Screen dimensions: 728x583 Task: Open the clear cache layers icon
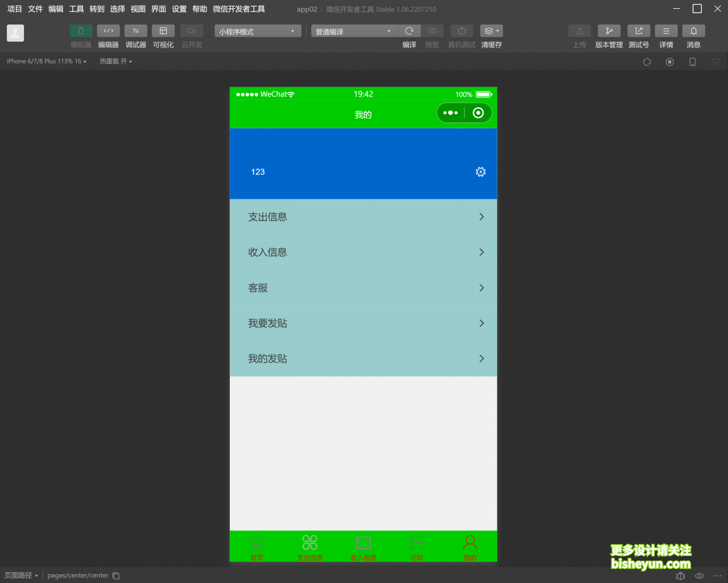pos(491,31)
